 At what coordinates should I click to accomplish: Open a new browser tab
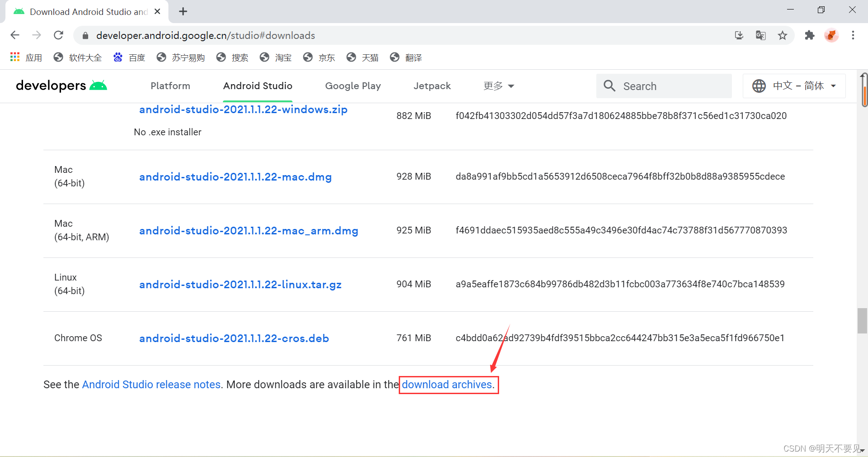[183, 11]
